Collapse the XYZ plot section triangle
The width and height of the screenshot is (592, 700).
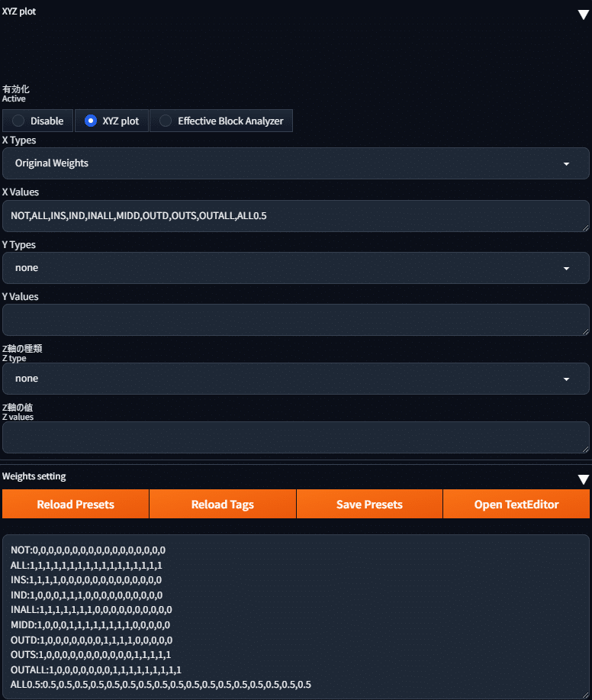[583, 15]
